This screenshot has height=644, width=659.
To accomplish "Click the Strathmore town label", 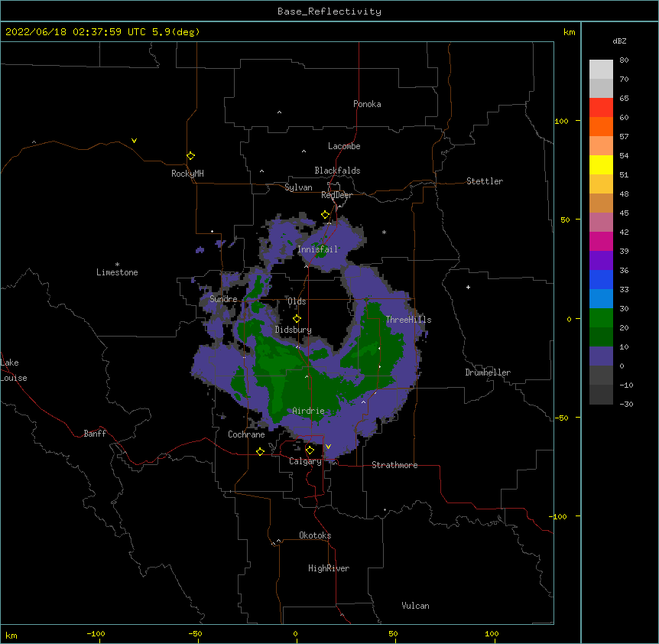I will pyautogui.click(x=394, y=465).
